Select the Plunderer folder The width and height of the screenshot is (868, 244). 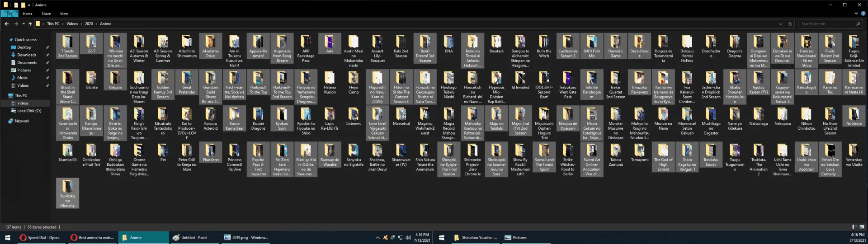coord(211,152)
